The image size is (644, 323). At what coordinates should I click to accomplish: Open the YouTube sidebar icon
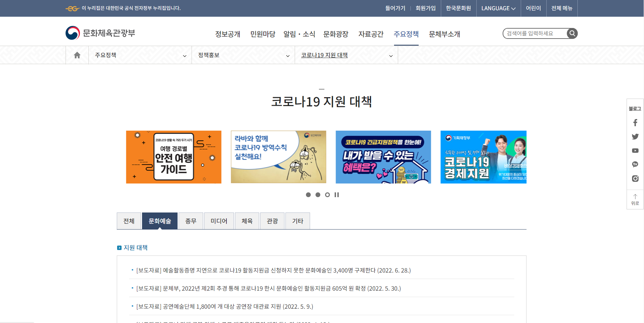635,151
